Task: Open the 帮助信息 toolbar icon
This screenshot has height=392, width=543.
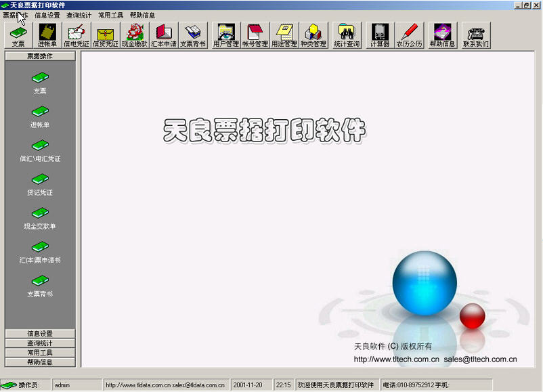Action: pyautogui.click(x=442, y=35)
